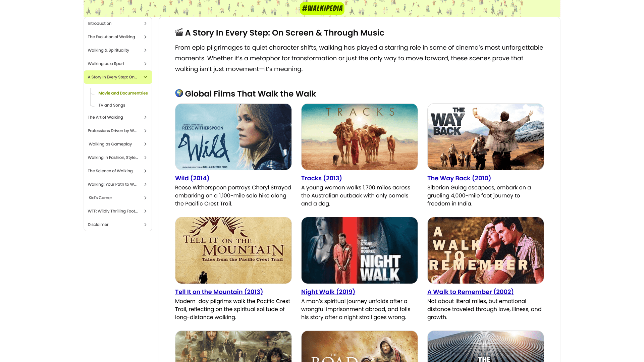Click the #WALKIPEDIA logo badge

(322, 8)
